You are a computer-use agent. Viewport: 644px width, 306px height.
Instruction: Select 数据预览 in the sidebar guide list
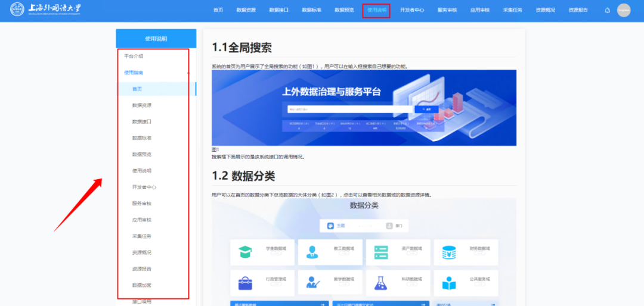pos(142,155)
